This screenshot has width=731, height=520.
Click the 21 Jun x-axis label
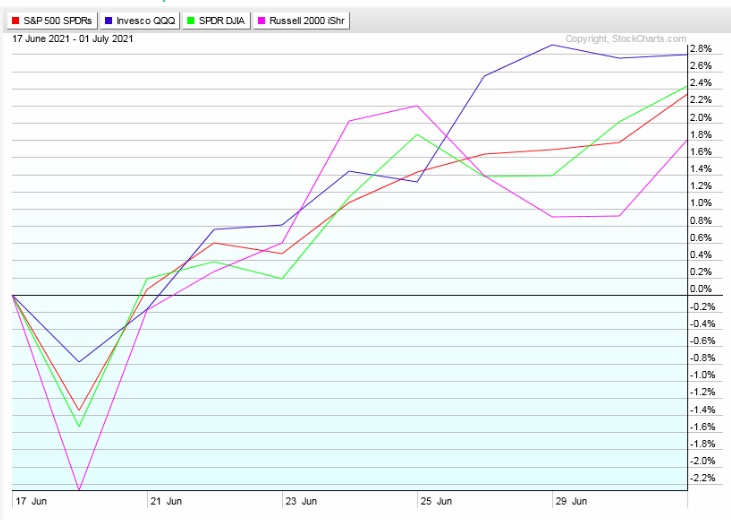166,501
